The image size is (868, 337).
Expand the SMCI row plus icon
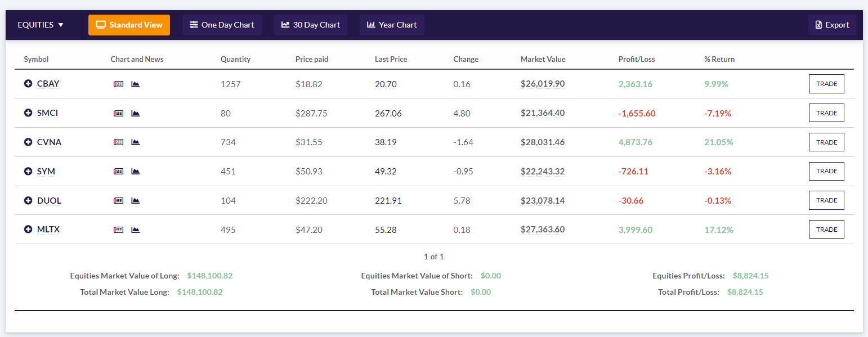coord(28,113)
